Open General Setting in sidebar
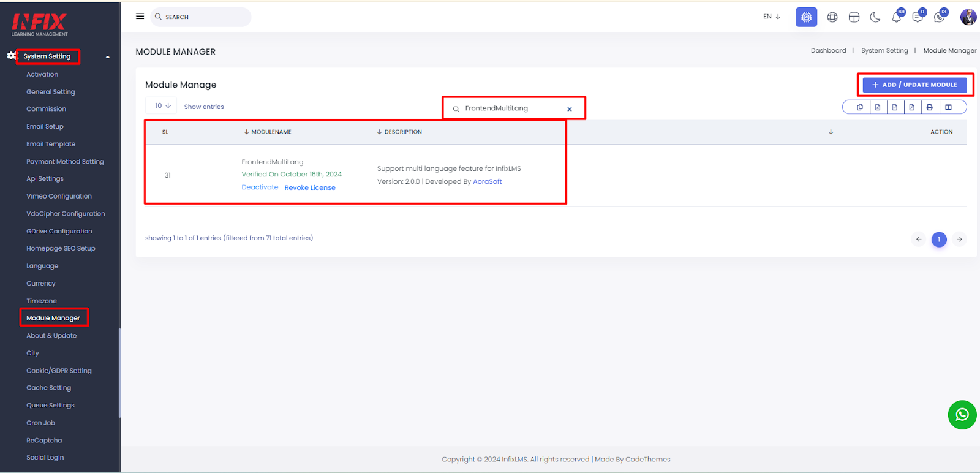This screenshot has height=473, width=980. (51, 92)
